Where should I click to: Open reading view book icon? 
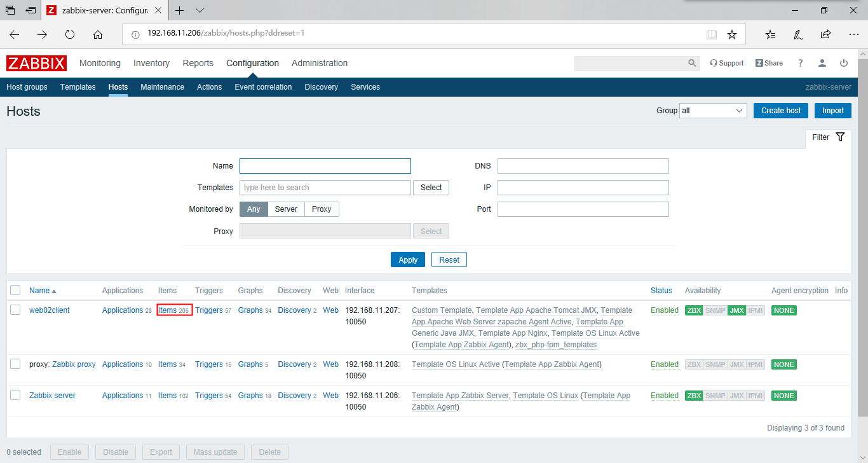(x=712, y=34)
